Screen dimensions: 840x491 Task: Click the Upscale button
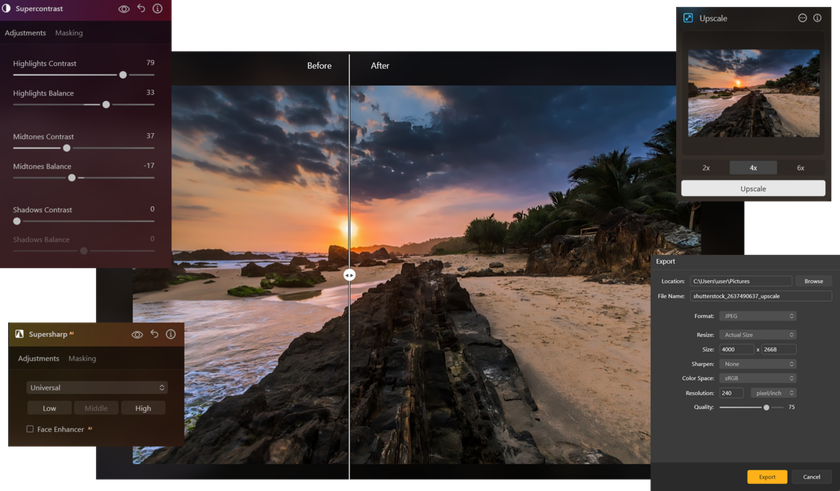(x=753, y=188)
